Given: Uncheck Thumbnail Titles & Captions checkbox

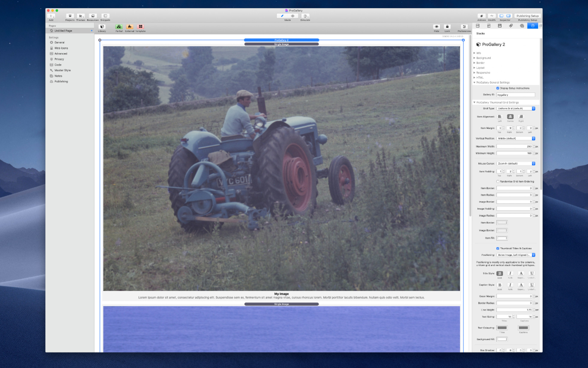Looking at the screenshot, I should 498,249.
